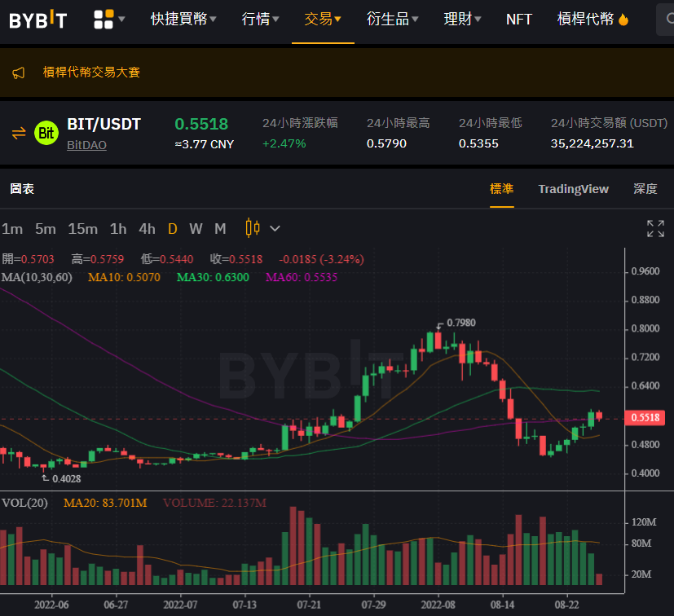The image size is (674, 616).
Task: Select the W weekly timeframe
Action: (196, 229)
